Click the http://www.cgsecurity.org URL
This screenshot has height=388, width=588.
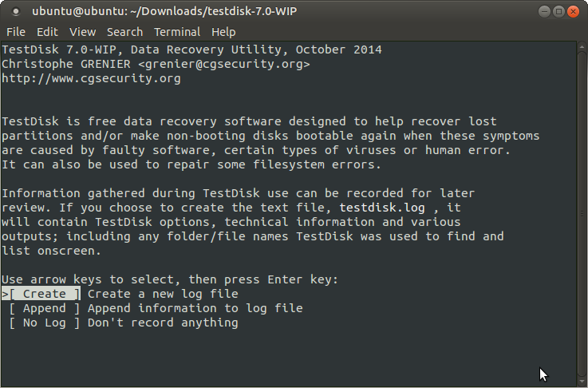pyautogui.click(x=91, y=79)
